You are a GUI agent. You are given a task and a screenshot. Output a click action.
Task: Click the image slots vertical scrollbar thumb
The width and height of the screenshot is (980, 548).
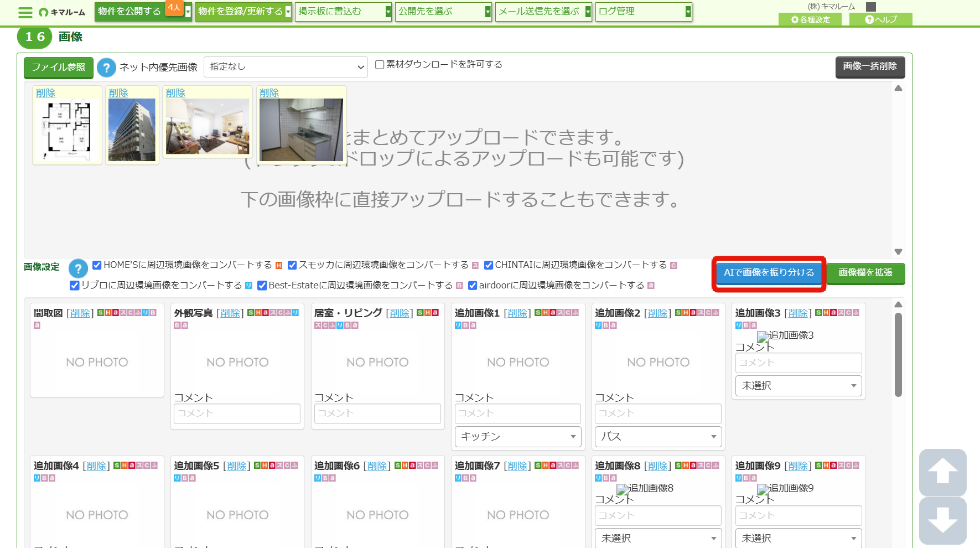click(898, 355)
